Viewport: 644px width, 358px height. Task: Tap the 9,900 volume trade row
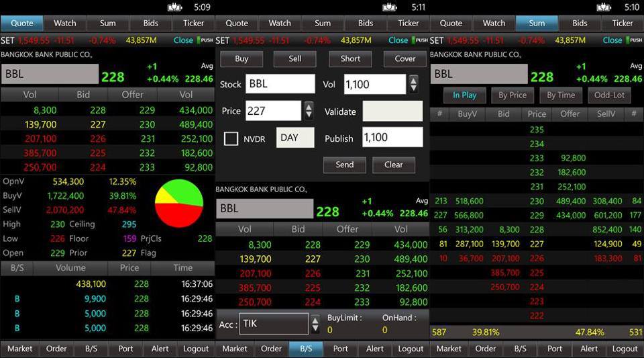(x=107, y=299)
